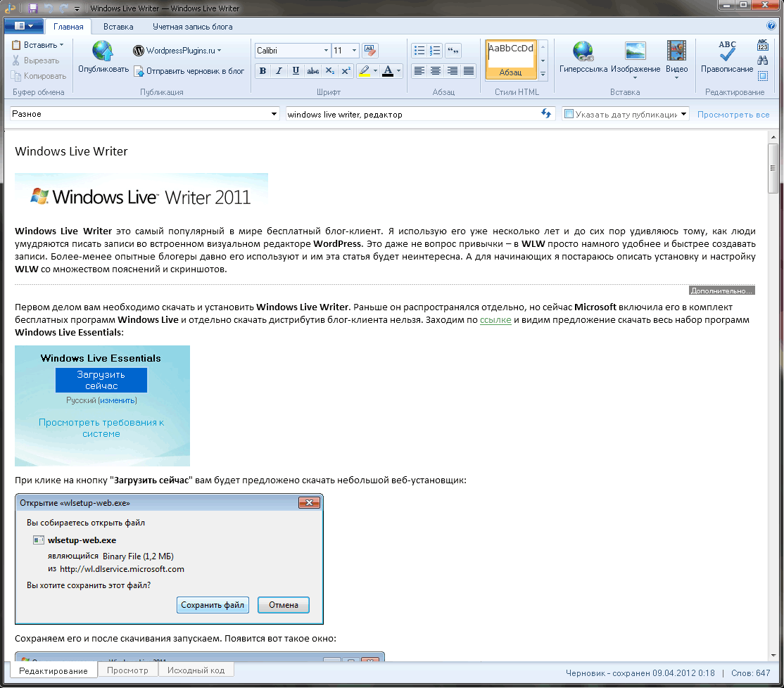Underline the selected text
Screen dimensions: 784x688
click(296, 71)
